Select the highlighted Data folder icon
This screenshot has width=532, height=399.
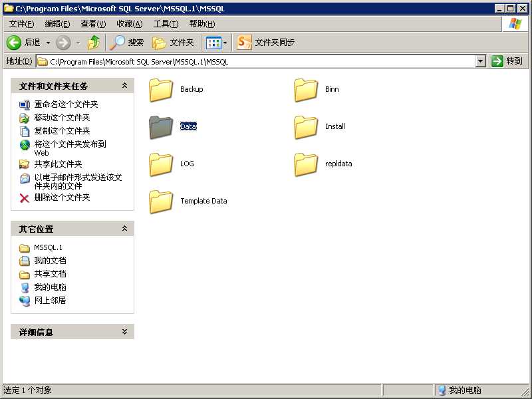coord(161,127)
